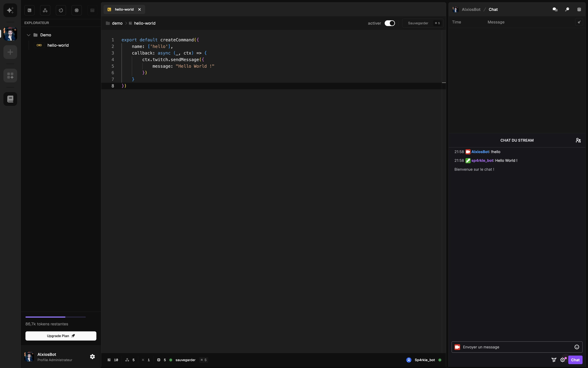Click the chip module icon in top toolbar
Image resolution: width=588 pixels, height=368 pixels.
coord(77,10)
